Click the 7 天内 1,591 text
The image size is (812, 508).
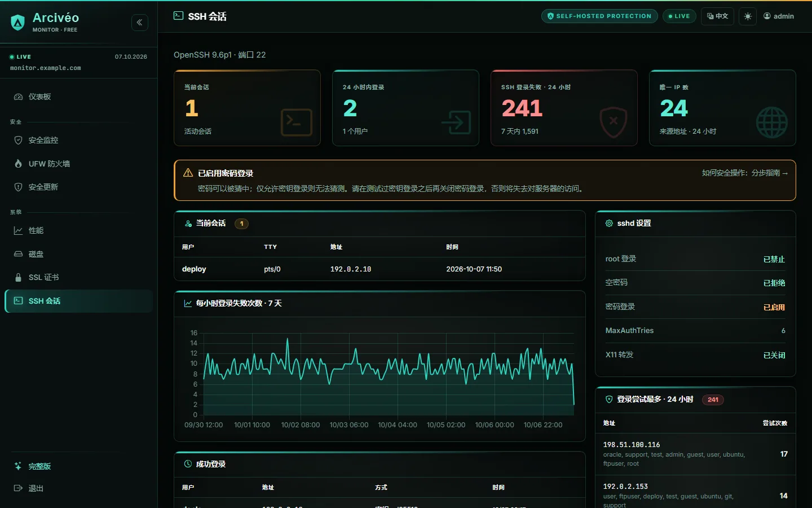(x=520, y=132)
